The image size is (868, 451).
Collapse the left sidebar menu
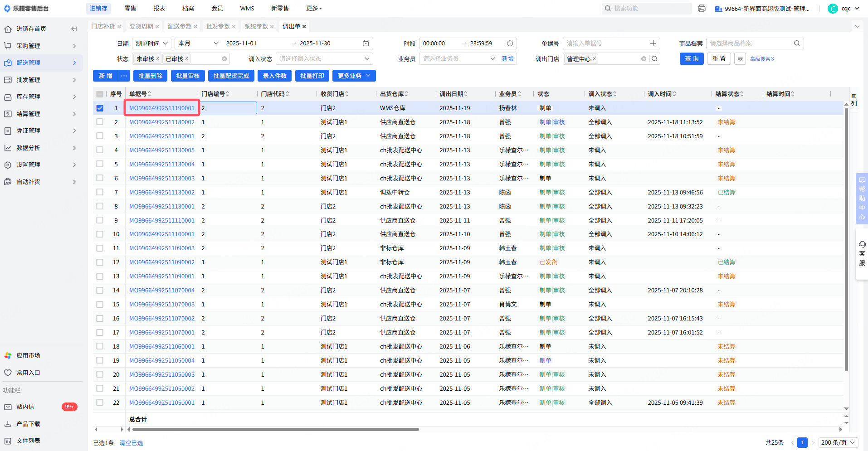[x=74, y=29]
